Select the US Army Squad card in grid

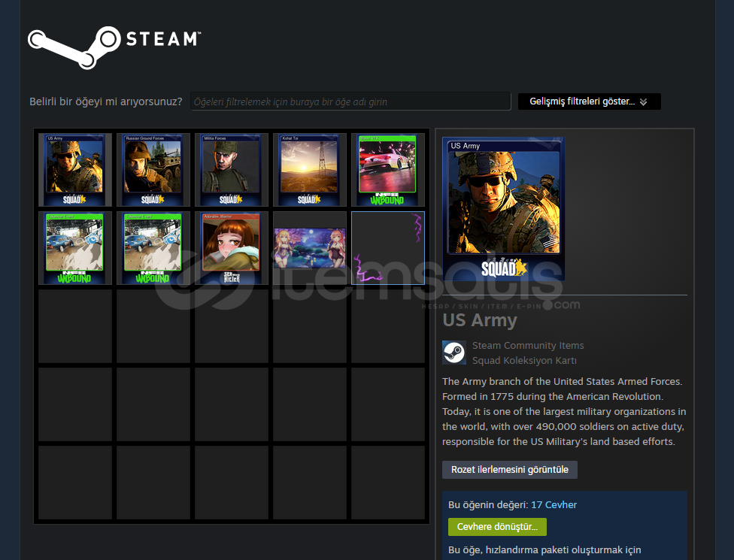point(75,170)
